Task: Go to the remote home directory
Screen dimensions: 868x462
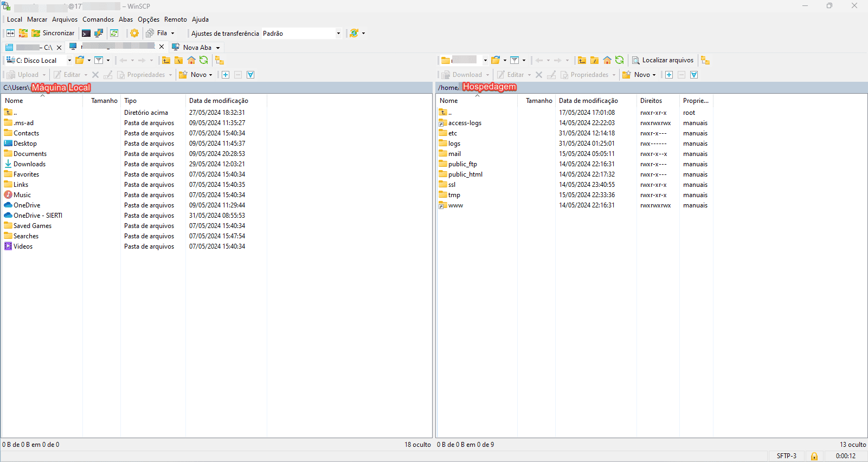Action: coord(607,60)
